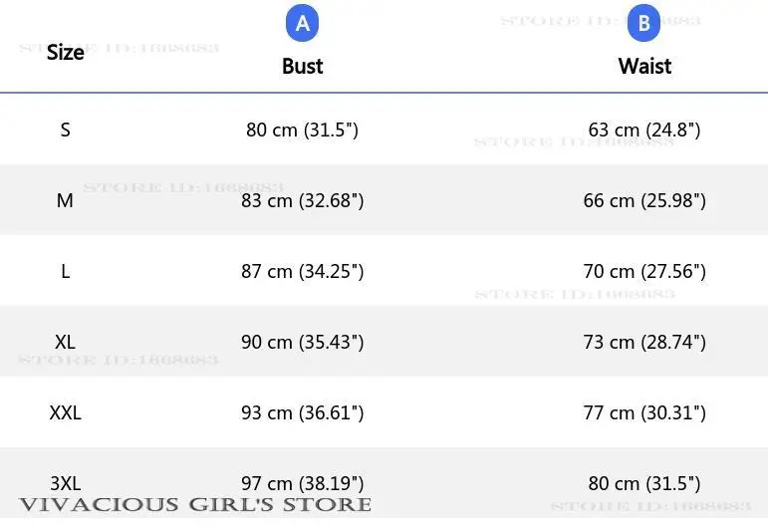The width and height of the screenshot is (768, 532).
Task: Click the blue circle B badge
Action: [x=643, y=24]
